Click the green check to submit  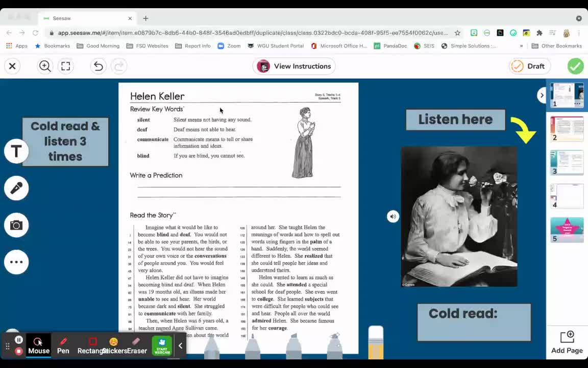coord(575,66)
